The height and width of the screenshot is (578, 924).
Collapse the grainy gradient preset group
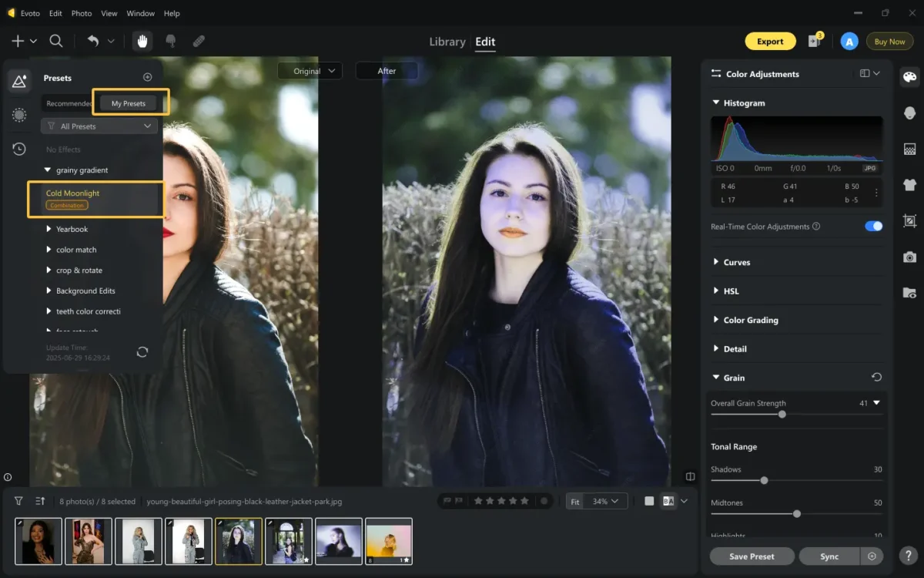coord(49,170)
